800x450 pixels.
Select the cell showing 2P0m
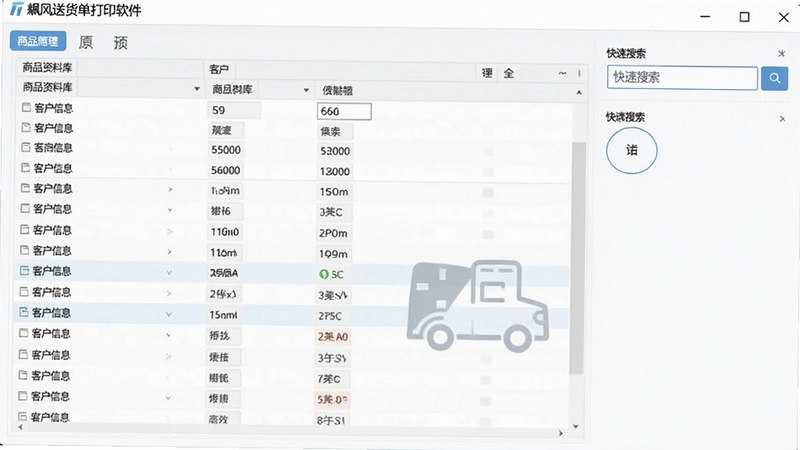tap(334, 233)
